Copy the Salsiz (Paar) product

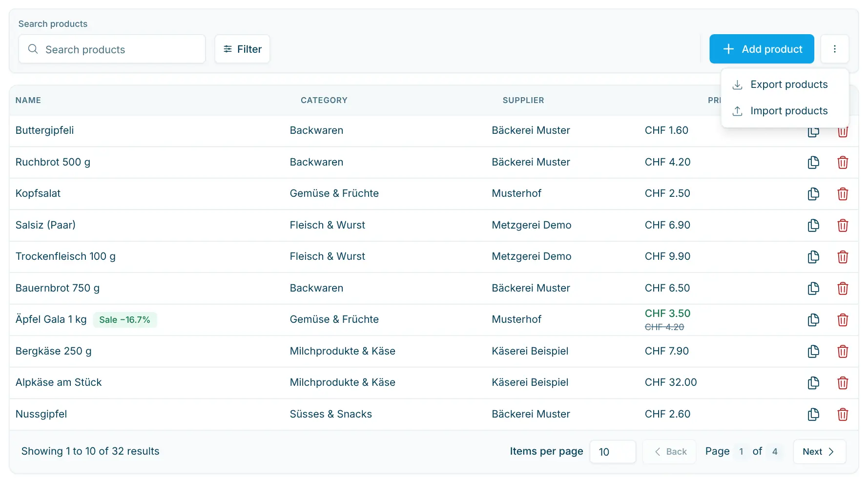[813, 225]
